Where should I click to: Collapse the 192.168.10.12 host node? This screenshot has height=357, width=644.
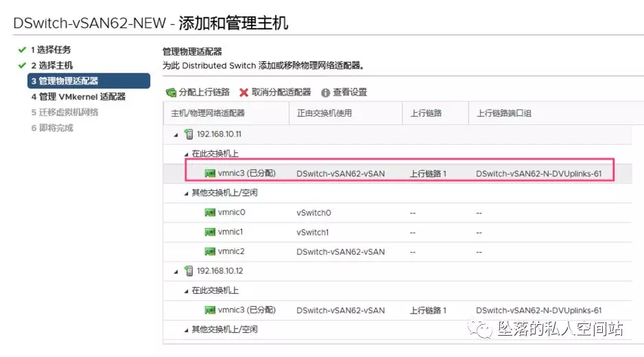pyautogui.click(x=176, y=271)
